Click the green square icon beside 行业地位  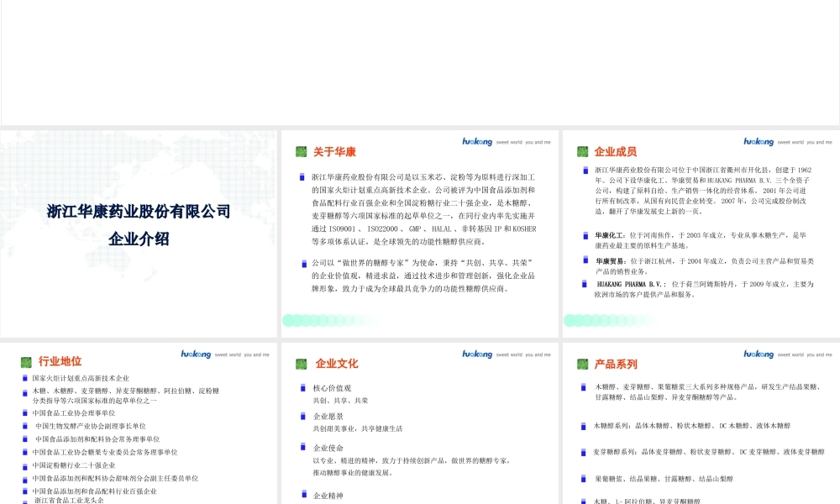pos(24,363)
